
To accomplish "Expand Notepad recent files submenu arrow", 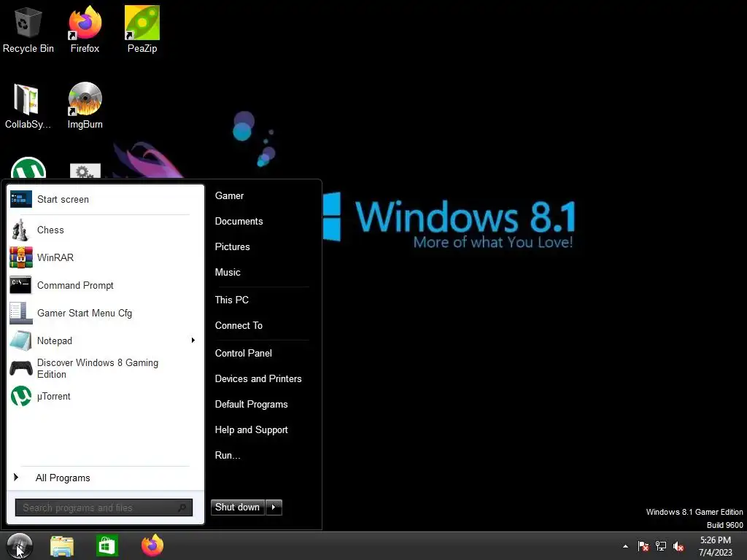I will tap(193, 340).
